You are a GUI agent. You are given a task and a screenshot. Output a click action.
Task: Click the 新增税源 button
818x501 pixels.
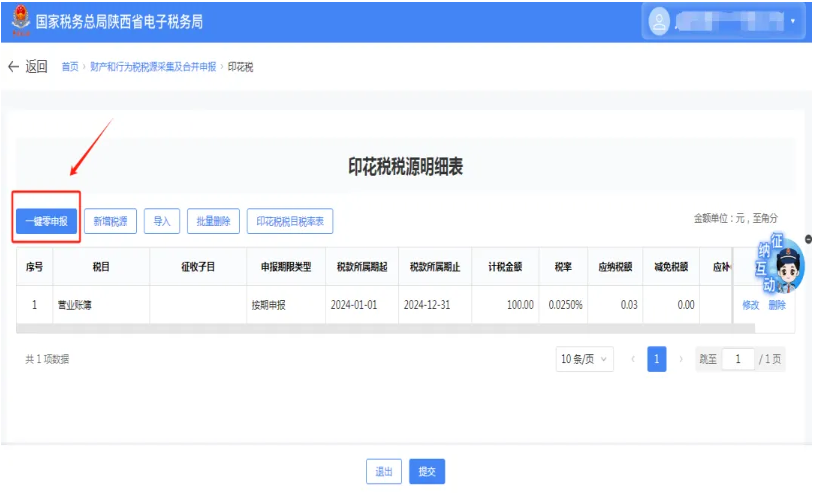click(x=110, y=222)
